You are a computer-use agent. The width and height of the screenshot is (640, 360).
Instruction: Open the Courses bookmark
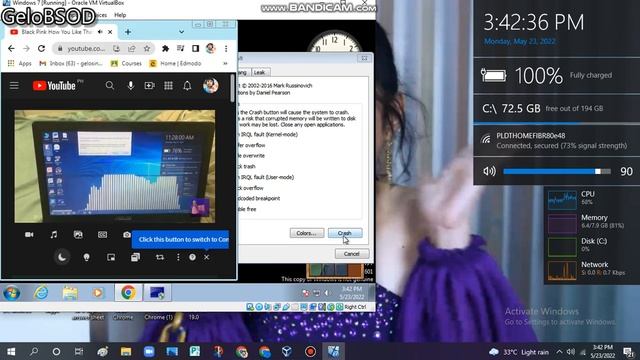click(126, 64)
